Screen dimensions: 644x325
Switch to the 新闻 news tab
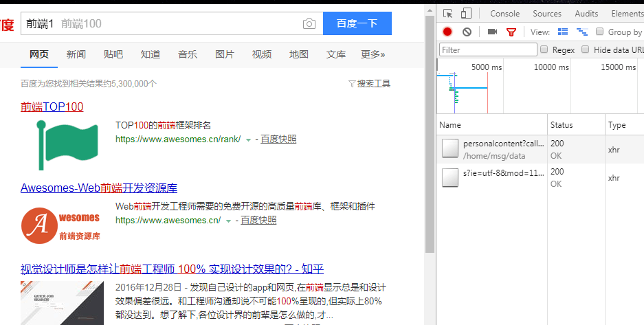click(x=76, y=54)
